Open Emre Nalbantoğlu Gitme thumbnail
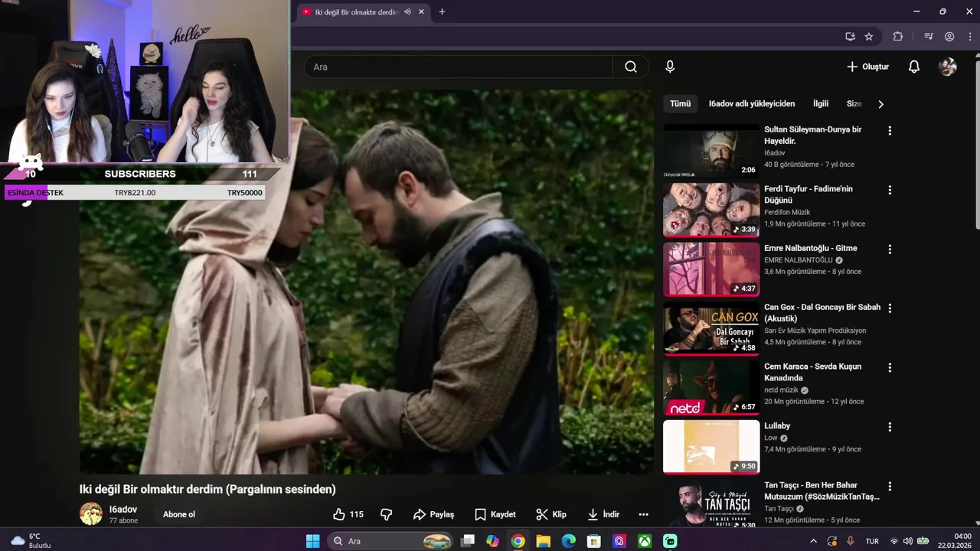 tap(711, 269)
